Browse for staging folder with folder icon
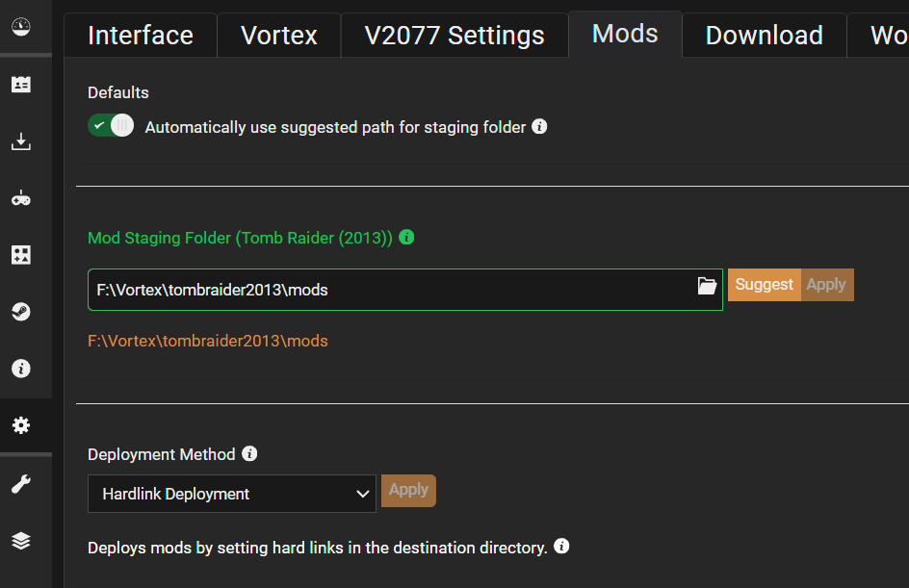Viewport: 909px width, 588px height. coord(707,286)
